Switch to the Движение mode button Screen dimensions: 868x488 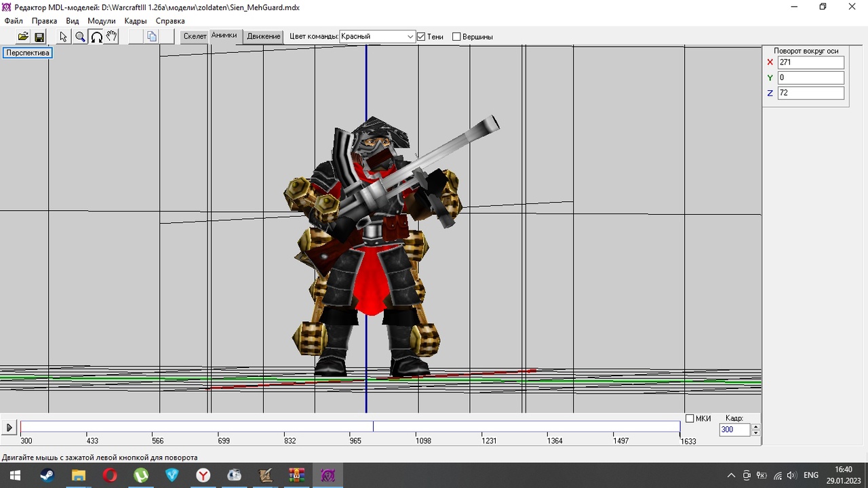264,37
